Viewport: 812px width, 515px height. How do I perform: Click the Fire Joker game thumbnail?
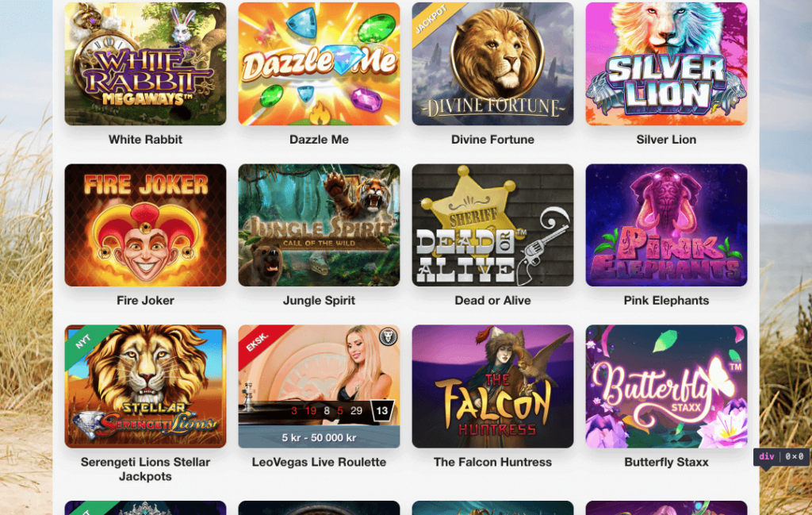[x=146, y=225]
